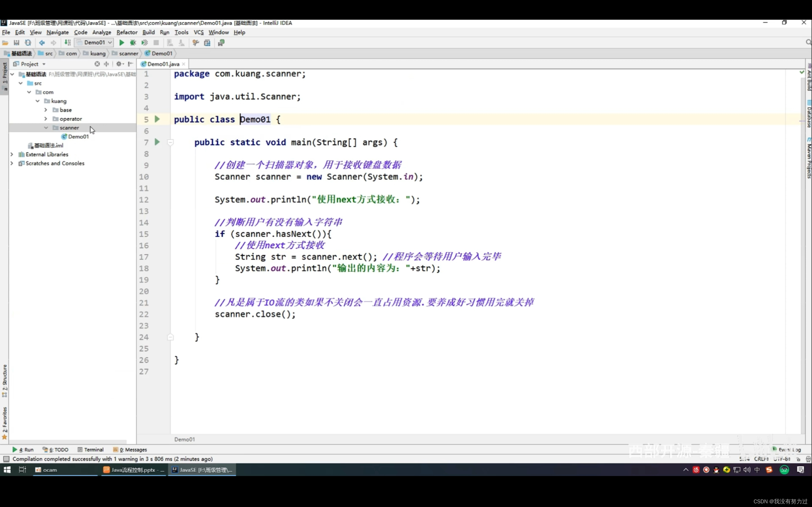Toggle the tool window bars button in status bar corner
Viewport: 812px width, 507px height.
pyautogui.click(x=6, y=459)
